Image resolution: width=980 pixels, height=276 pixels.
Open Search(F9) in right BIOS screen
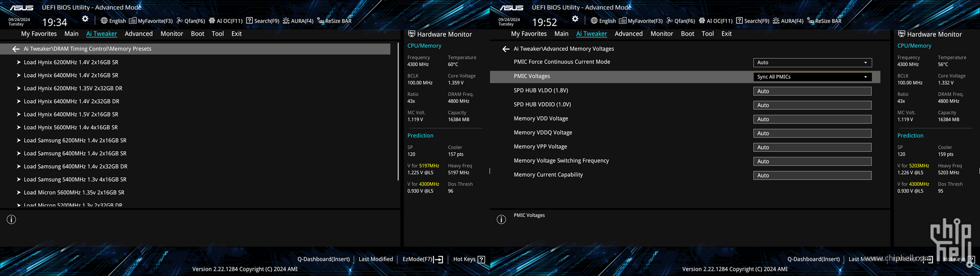click(753, 21)
